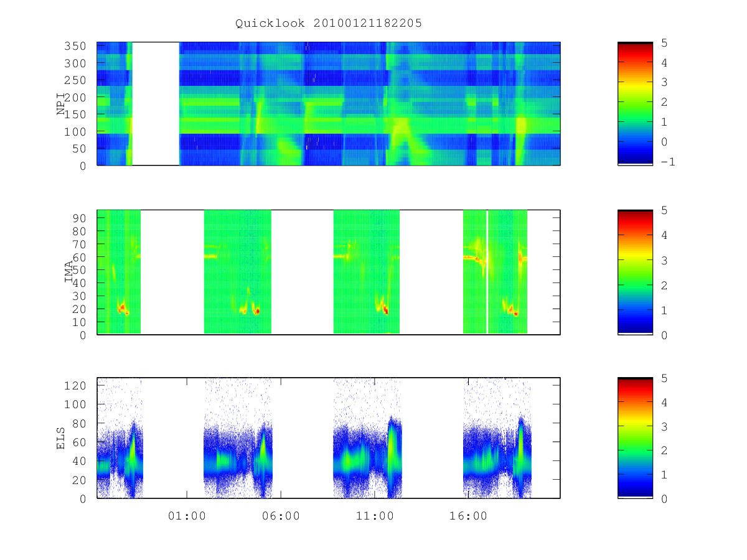Click the ELS spectrogram plot area
Viewport: 747px width, 560px height.
[329, 438]
